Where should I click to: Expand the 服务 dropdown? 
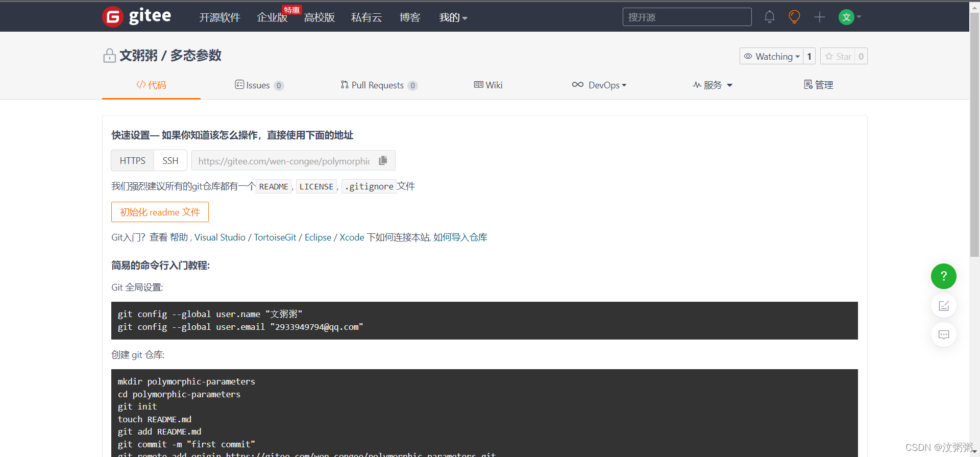713,85
